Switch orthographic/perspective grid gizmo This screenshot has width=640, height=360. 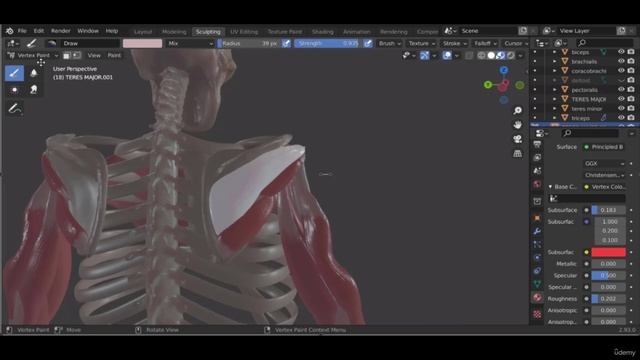[518, 153]
